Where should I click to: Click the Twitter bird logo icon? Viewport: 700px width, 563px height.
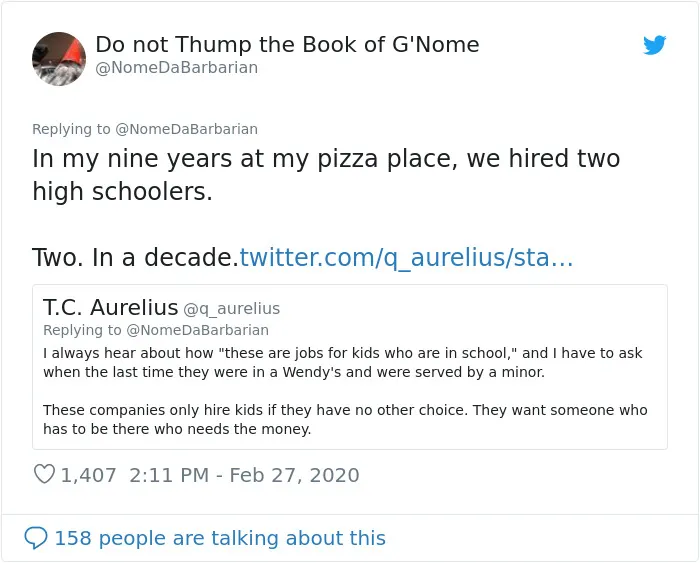pos(654,45)
